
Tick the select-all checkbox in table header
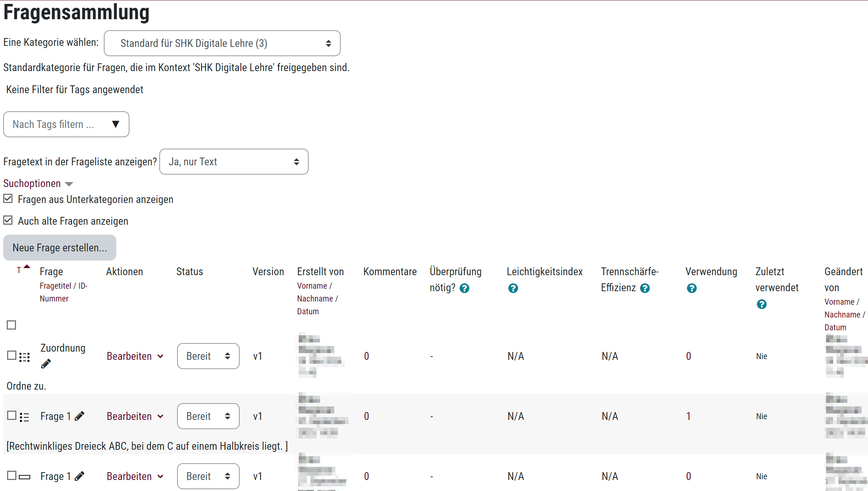[x=11, y=325]
